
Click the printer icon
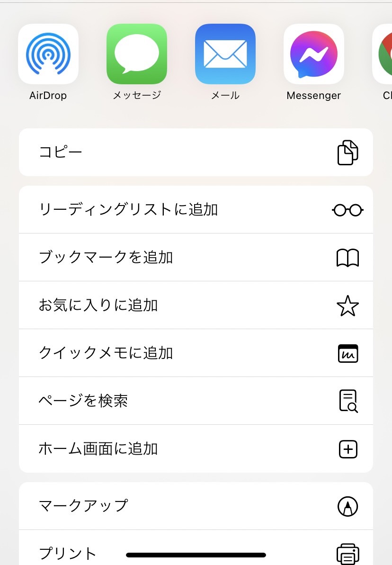click(347, 554)
